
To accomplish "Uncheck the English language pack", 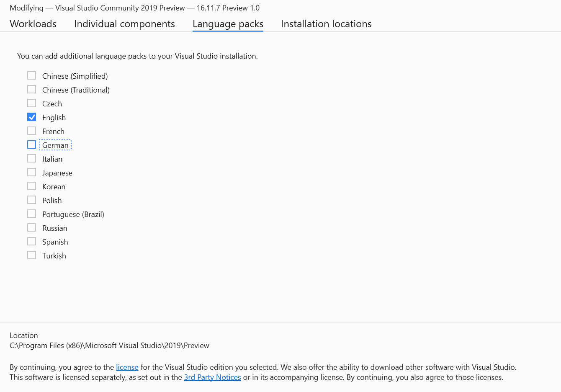I will [31, 117].
